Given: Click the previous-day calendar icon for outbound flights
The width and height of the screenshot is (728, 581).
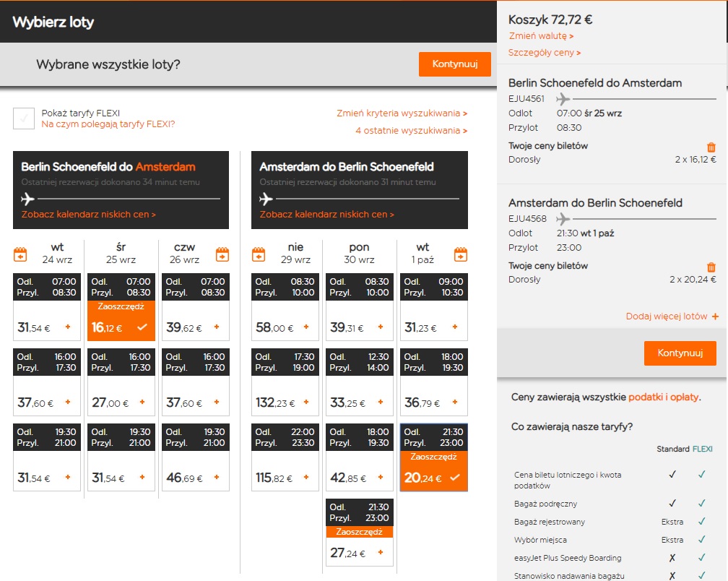Looking at the screenshot, I should [x=20, y=254].
